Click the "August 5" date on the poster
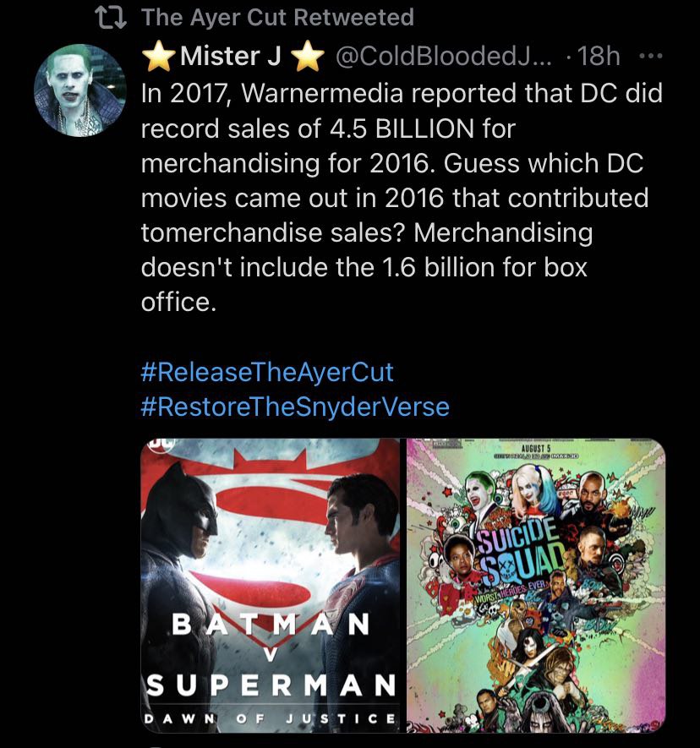700x748 pixels. [x=538, y=447]
